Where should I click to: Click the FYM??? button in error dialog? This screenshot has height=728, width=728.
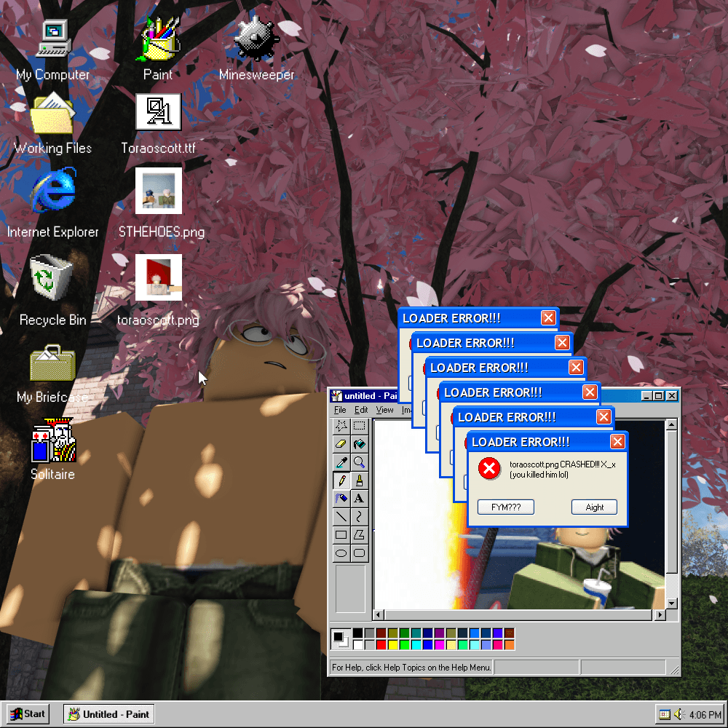coord(506,507)
